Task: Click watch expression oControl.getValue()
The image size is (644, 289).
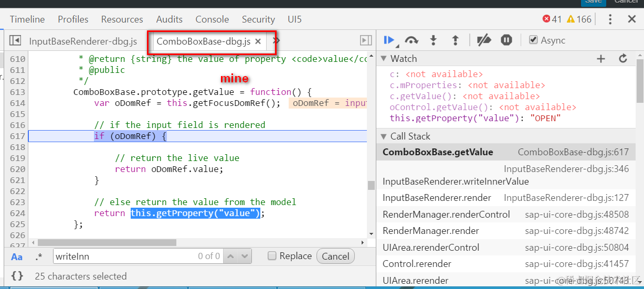Action: pos(483,107)
